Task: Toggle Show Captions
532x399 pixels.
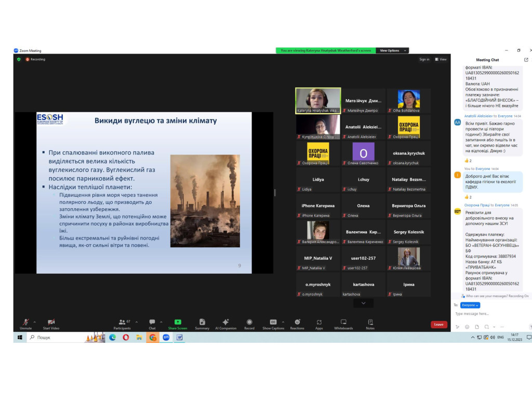Action: coord(273,324)
